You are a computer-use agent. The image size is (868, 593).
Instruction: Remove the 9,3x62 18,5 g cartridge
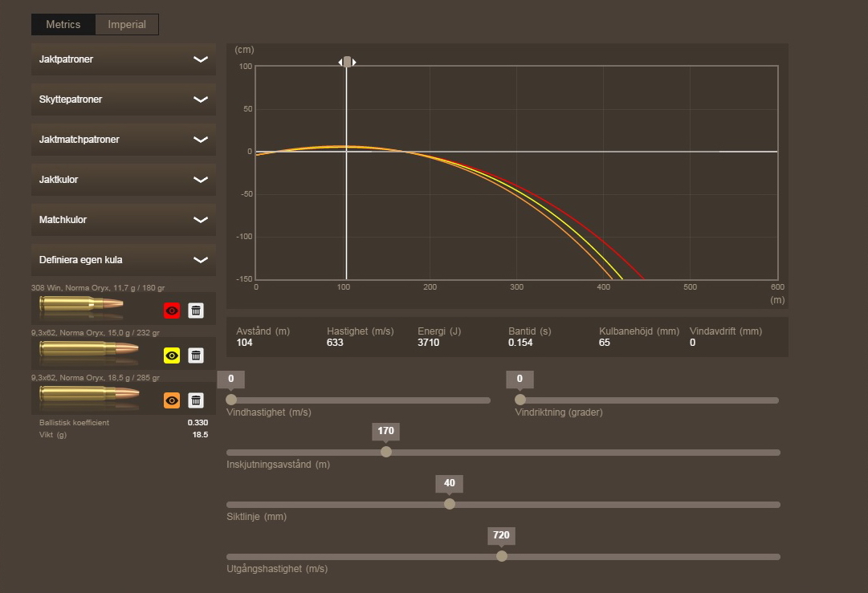click(x=196, y=400)
